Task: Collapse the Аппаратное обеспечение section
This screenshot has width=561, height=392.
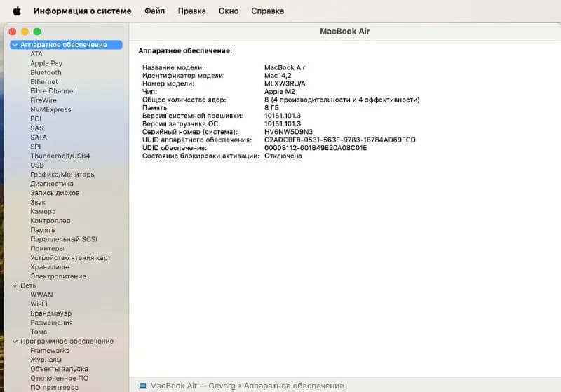Action: [15, 45]
